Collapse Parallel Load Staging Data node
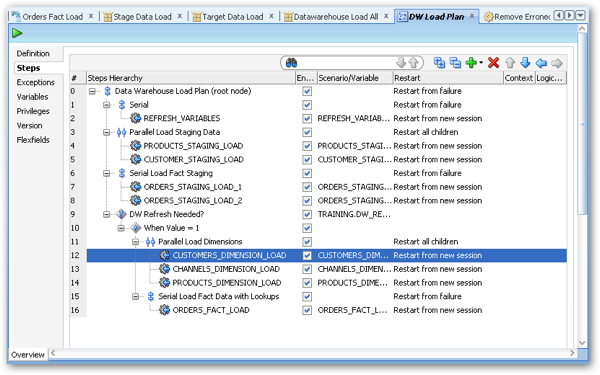The image size is (600, 375). [107, 132]
